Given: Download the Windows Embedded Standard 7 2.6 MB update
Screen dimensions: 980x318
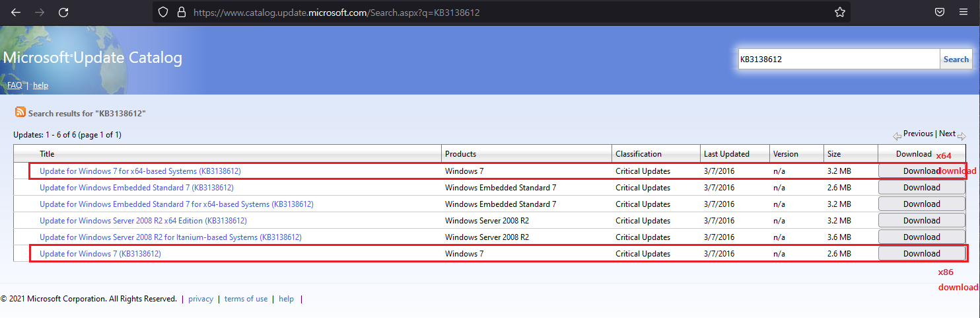Looking at the screenshot, I should (x=921, y=188).
